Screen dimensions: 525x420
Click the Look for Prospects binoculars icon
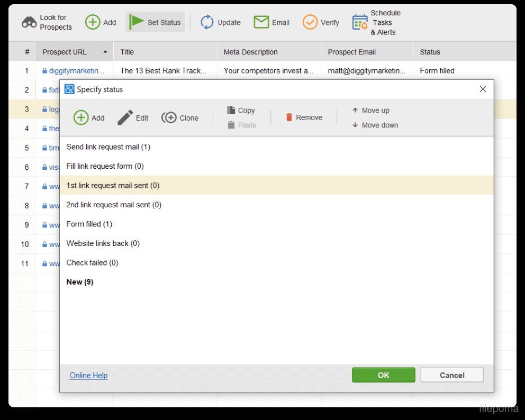[x=29, y=23]
